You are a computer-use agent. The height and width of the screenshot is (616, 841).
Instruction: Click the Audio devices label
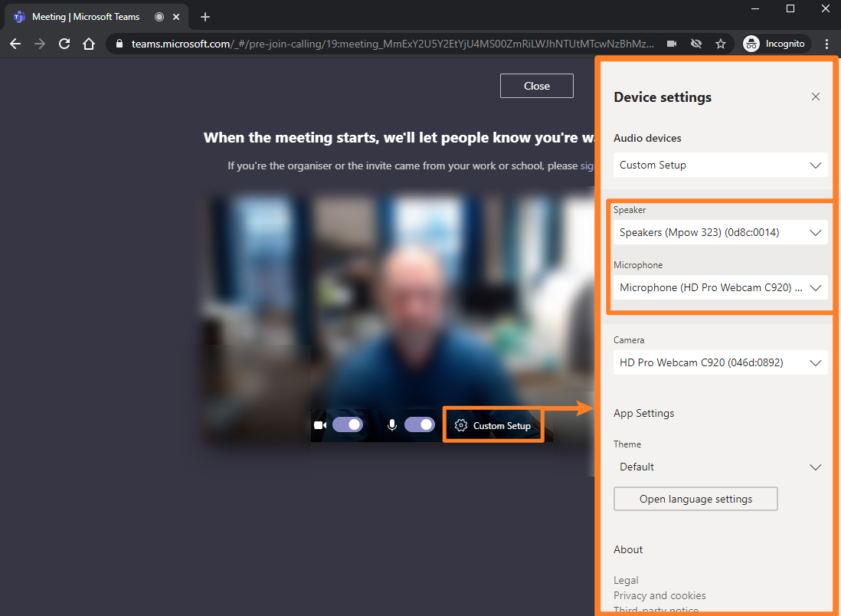(x=647, y=138)
